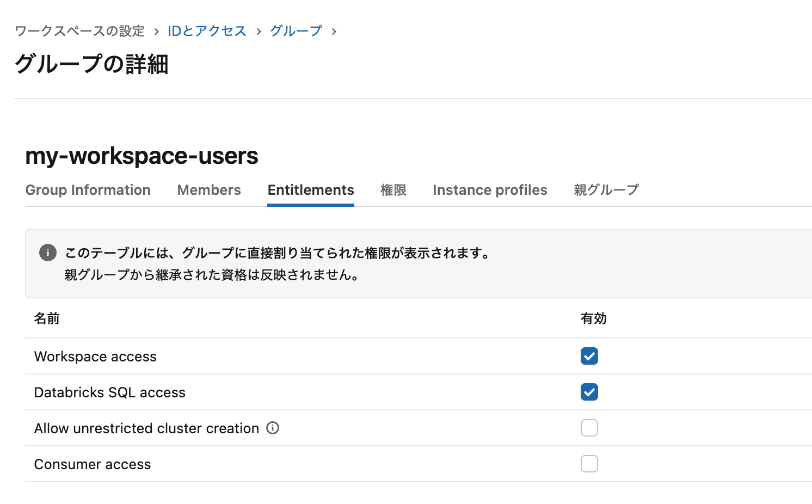Click the group name my-workspace-users heading
Image resolution: width=812 pixels, height=504 pixels.
142,156
